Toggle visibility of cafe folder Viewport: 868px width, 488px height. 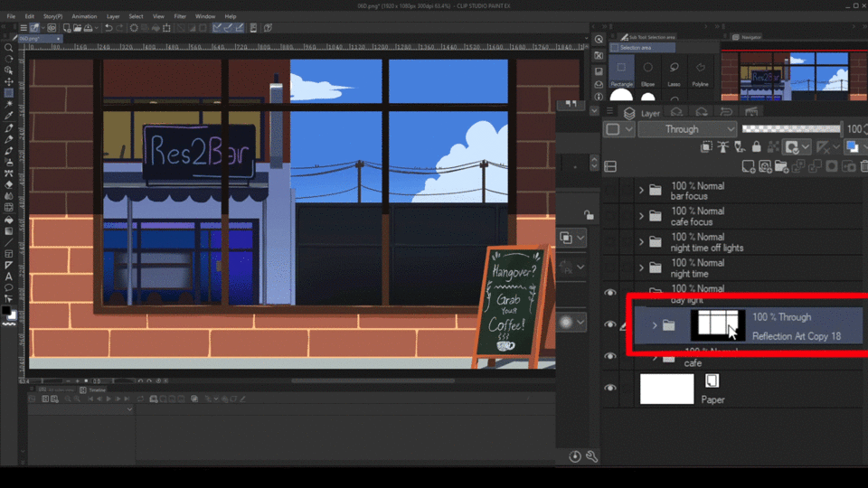pos(610,356)
